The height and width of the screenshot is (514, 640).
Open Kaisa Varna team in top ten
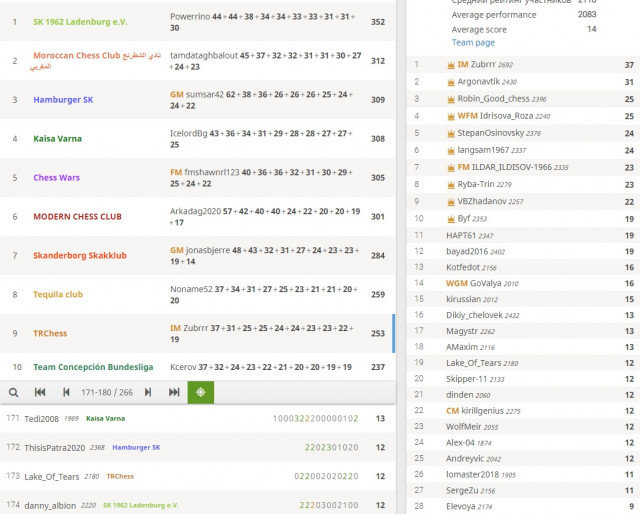58,138
